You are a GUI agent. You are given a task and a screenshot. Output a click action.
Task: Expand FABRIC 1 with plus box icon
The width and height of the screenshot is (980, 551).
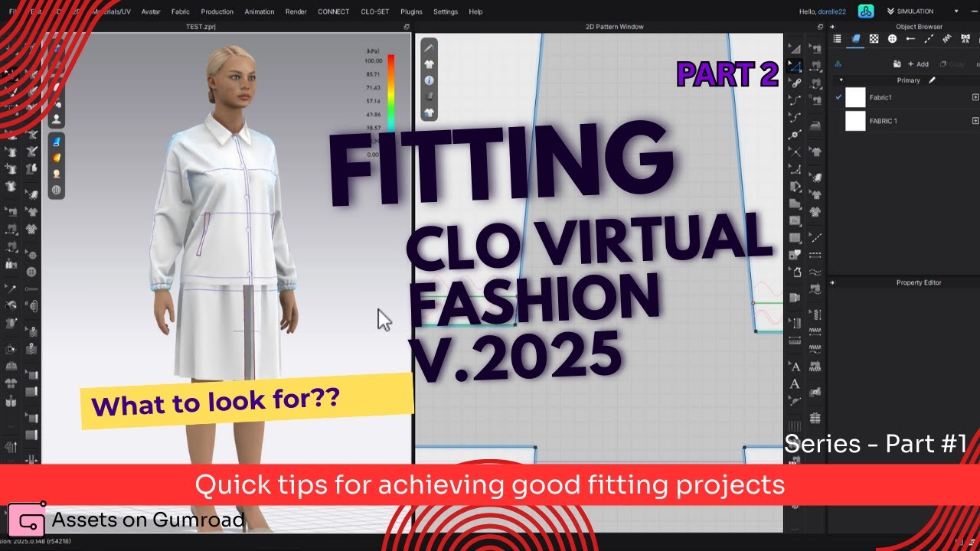(x=975, y=121)
